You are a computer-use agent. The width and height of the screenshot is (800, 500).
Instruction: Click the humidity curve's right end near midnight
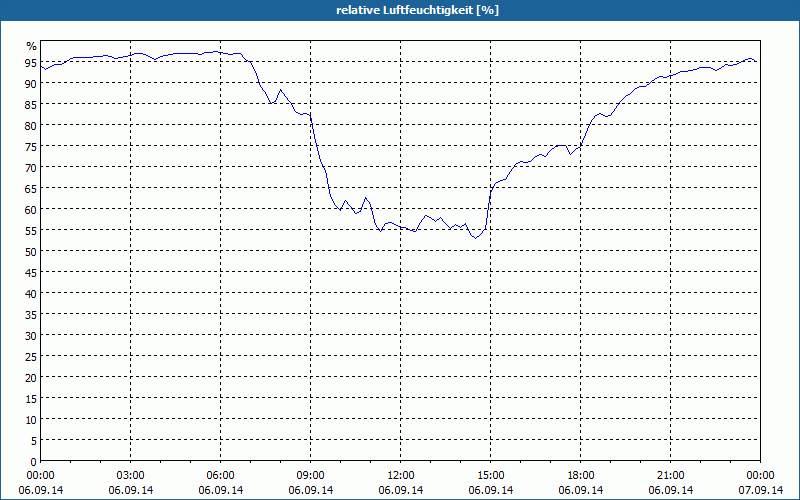pos(756,62)
